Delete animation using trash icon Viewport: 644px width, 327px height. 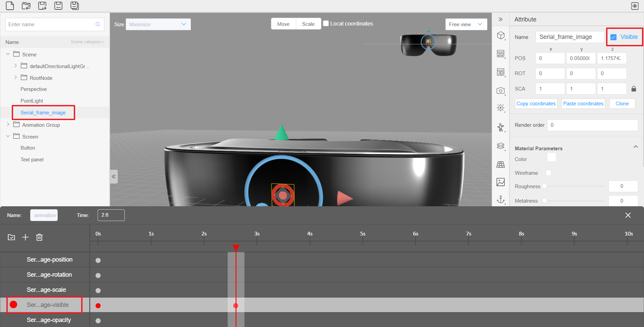coord(39,237)
